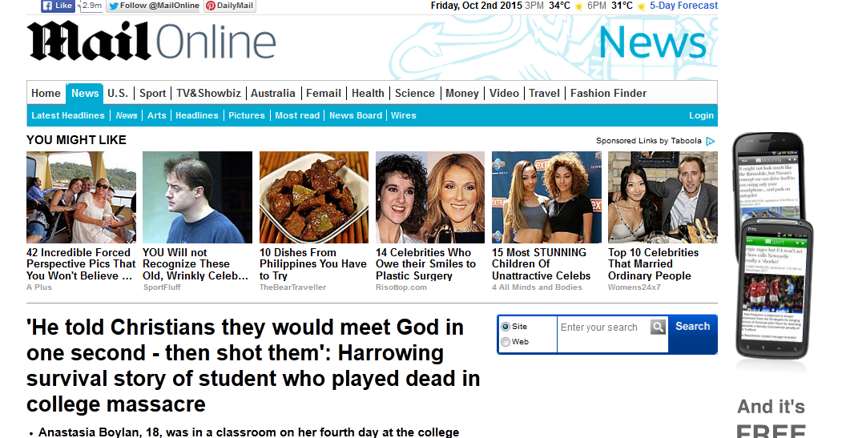
Task: Open the Philippines dishes thumbnail
Action: pos(314,197)
